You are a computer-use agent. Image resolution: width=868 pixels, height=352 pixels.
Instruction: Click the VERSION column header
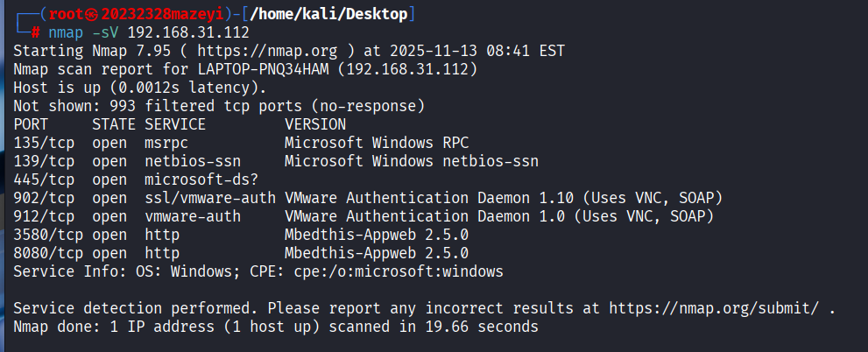coord(315,125)
